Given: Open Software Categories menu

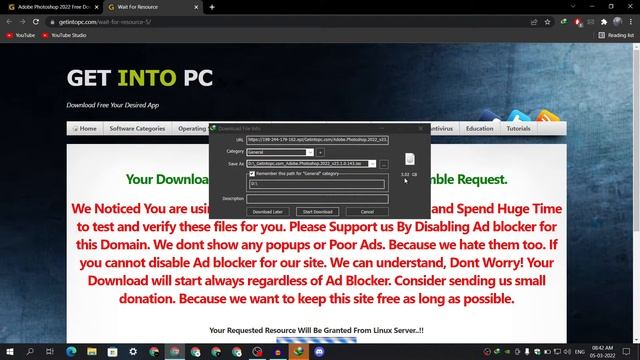Looking at the screenshot, I should pyautogui.click(x=137, y=129).
